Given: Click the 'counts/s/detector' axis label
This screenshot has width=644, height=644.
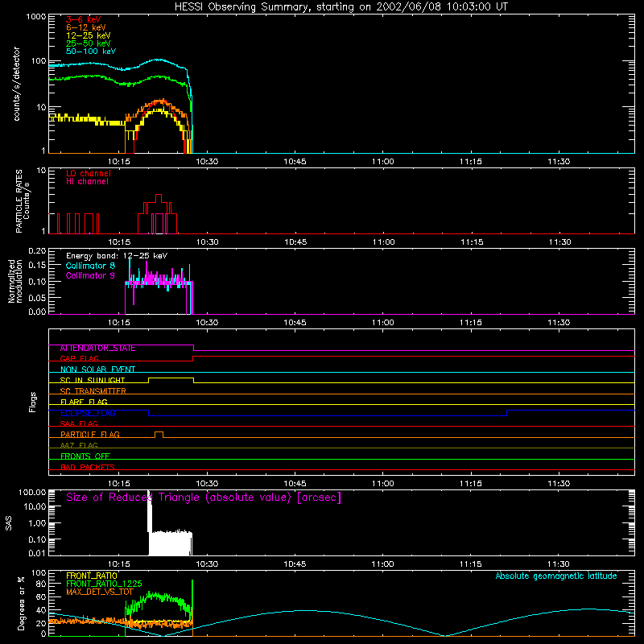Looking at the screenshot, I should (17, 84).
